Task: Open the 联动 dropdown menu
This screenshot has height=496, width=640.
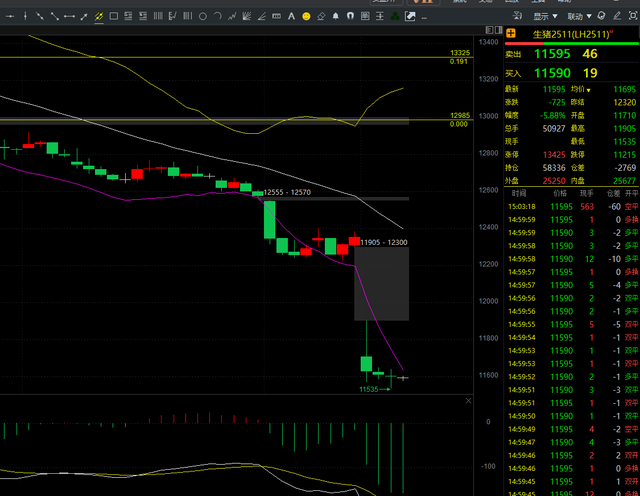Action: click(x=580, y=16)
